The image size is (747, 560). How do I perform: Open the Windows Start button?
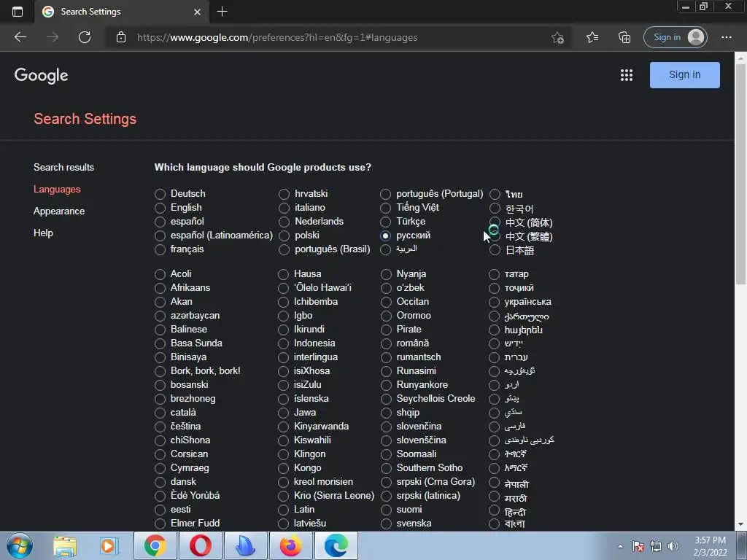coord(20,545)
